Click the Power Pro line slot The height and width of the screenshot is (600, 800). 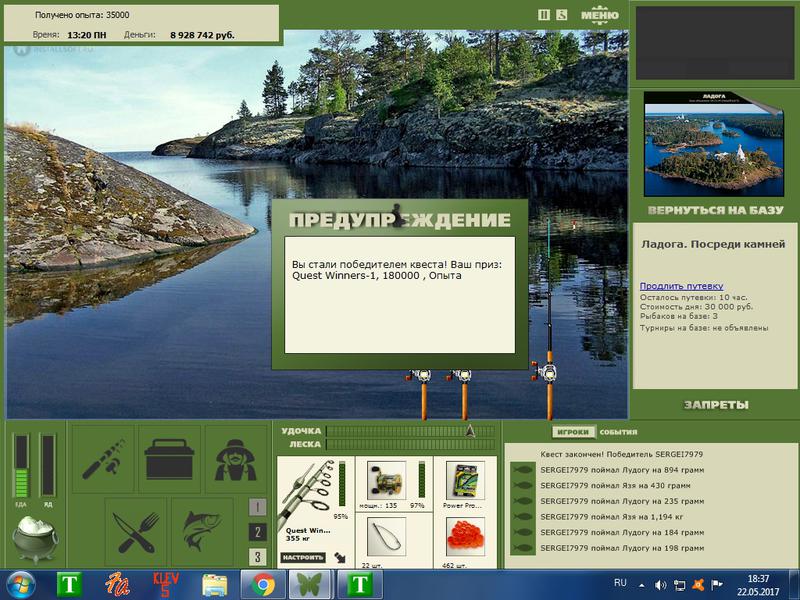(465, 481)
